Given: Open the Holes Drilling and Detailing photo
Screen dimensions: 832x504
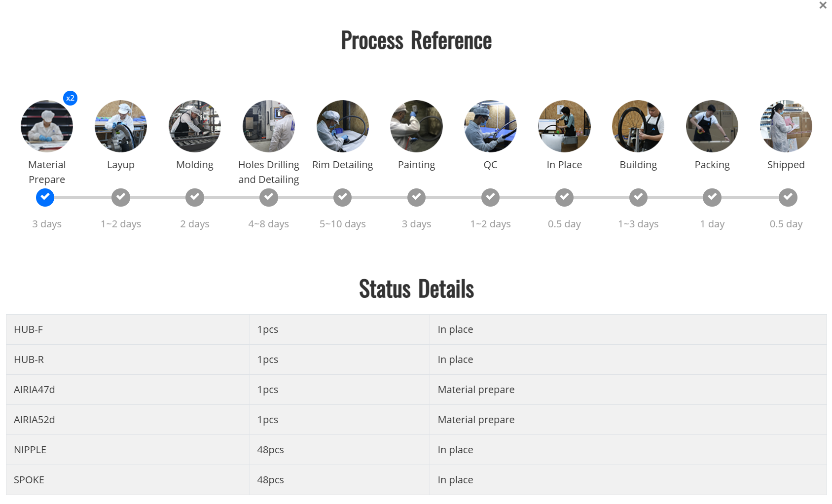Looking at the screenshot, I should [x=269, y=126].
